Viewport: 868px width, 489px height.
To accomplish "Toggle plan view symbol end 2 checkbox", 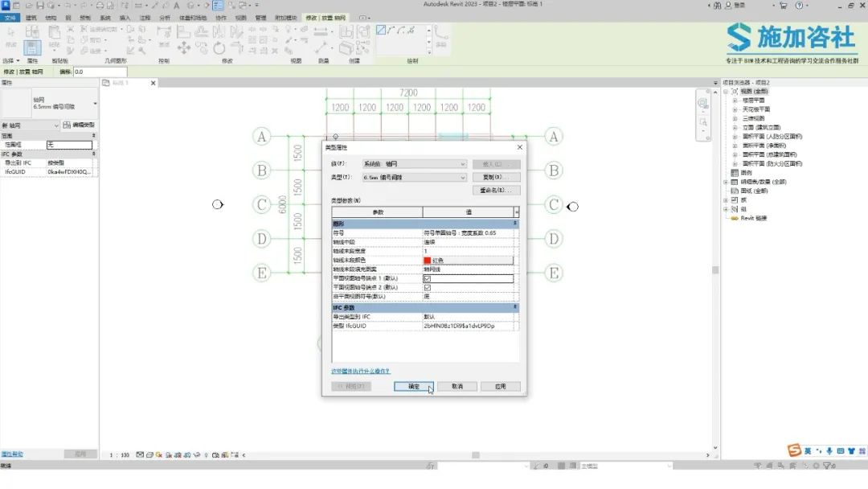I will (x=427, y=287).
